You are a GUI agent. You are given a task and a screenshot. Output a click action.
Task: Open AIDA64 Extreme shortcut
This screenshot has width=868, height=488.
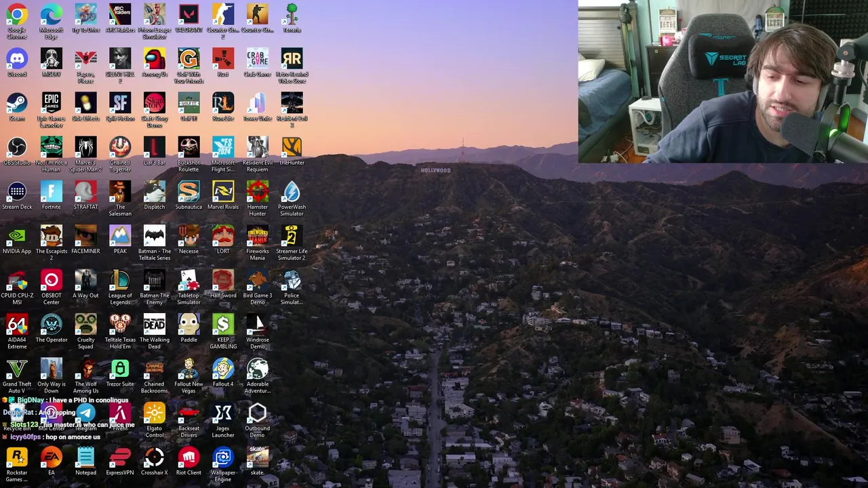[17, 324]
